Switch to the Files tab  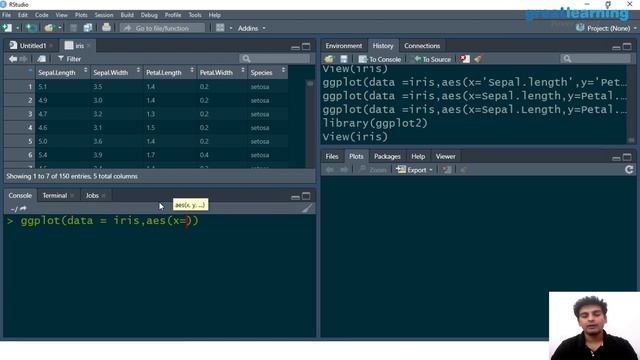(332, 156)
